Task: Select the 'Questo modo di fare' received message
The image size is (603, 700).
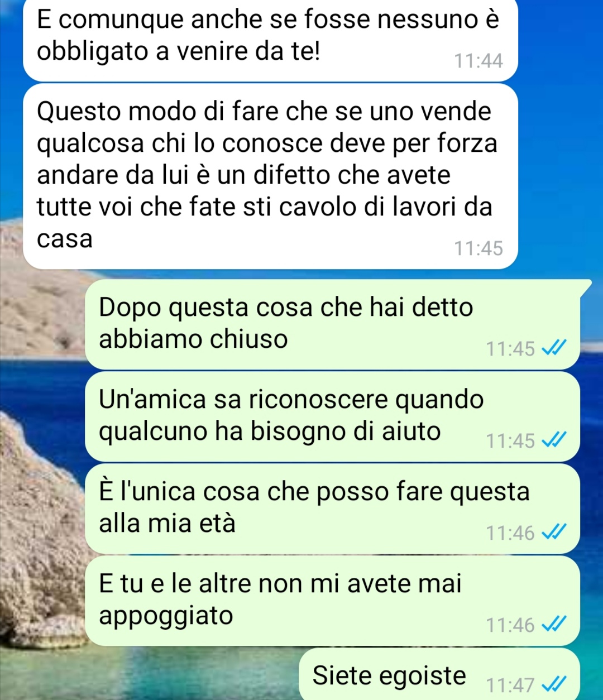Action: click(270, 176)
